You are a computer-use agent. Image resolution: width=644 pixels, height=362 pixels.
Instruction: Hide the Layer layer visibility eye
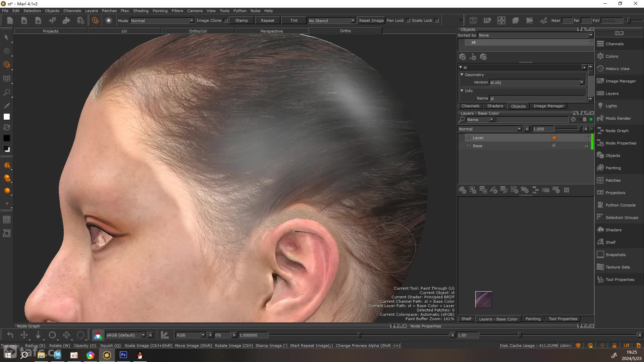[x=469, y=138]
